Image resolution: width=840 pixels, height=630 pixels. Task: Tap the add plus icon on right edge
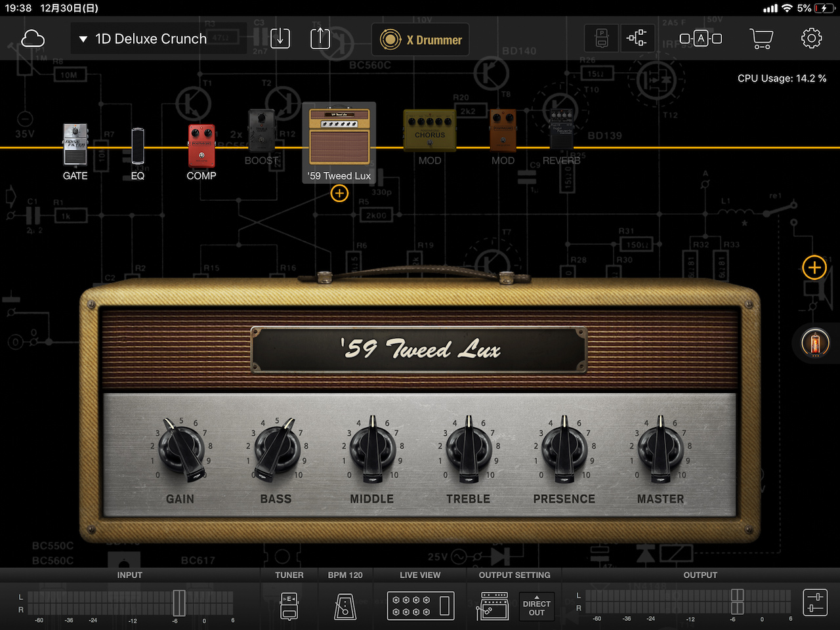tap(814, 268)
